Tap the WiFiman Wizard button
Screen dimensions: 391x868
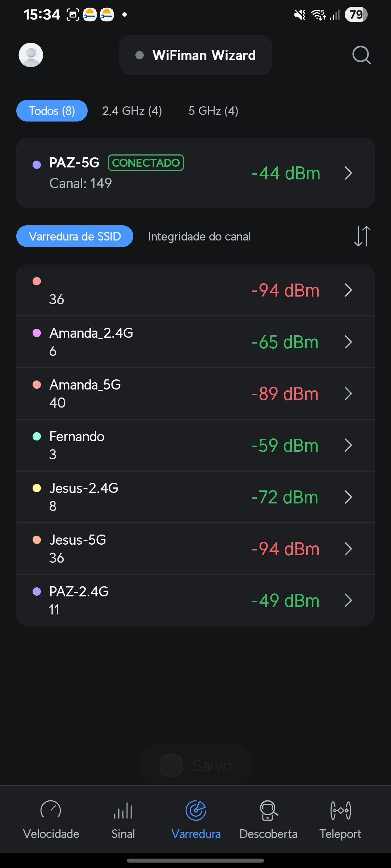195,55
